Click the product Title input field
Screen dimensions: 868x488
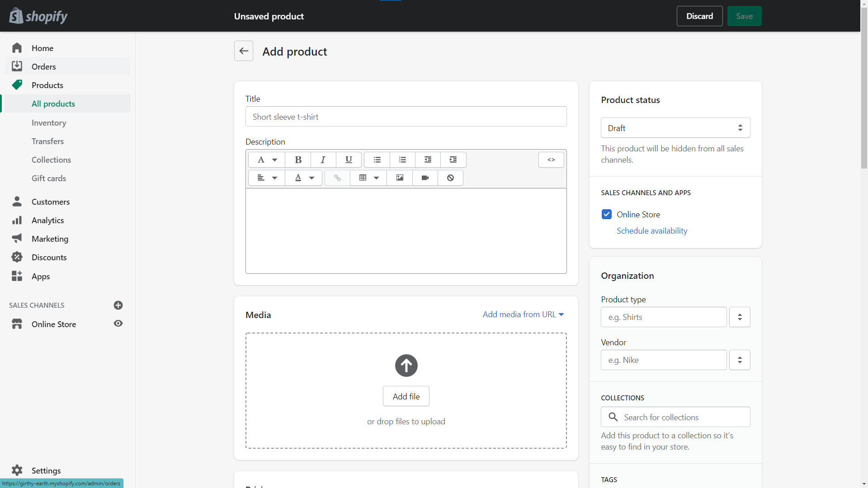pyautogui.click(x=406, y=117)
